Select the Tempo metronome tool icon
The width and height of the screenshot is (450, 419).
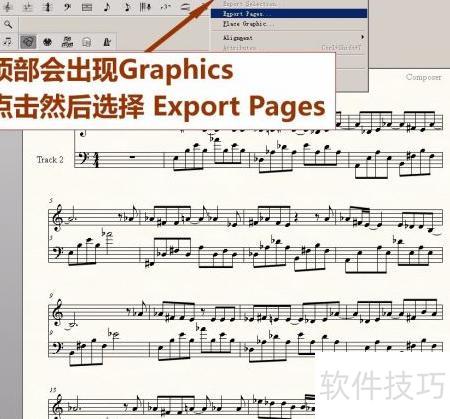pyautogui.click(x=107, y=42)
